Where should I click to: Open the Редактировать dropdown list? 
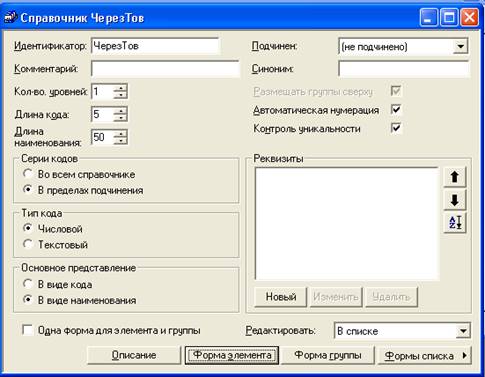tap(463, 331)
